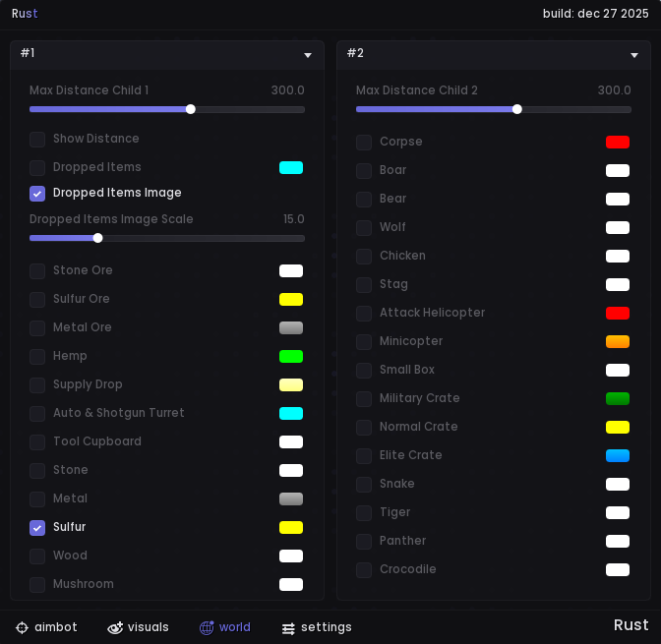Open the Military Crate green swatch
The width and height of the screenshot is (661, 644).
(618, 399)
